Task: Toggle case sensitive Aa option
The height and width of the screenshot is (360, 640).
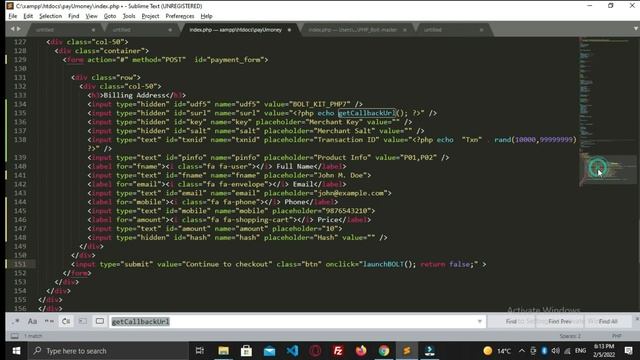Action: 32,322
